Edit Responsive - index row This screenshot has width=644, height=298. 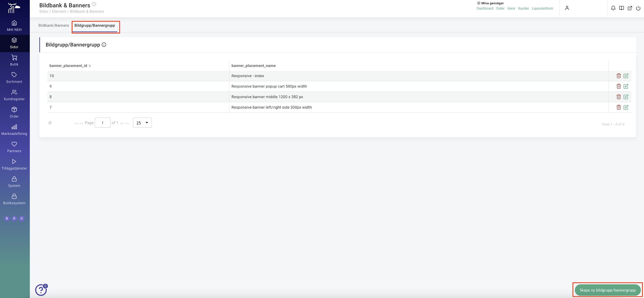pos(626,76)
